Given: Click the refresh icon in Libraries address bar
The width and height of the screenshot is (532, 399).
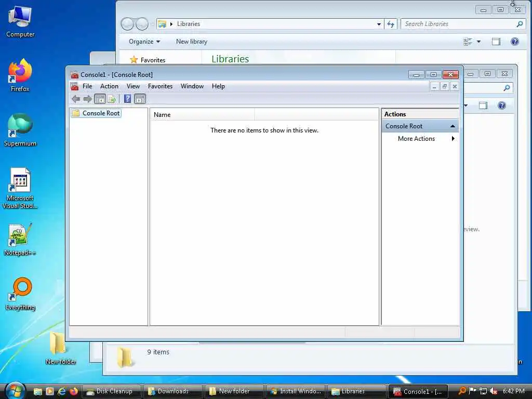Looking at the screenshot, I should 391,24.
